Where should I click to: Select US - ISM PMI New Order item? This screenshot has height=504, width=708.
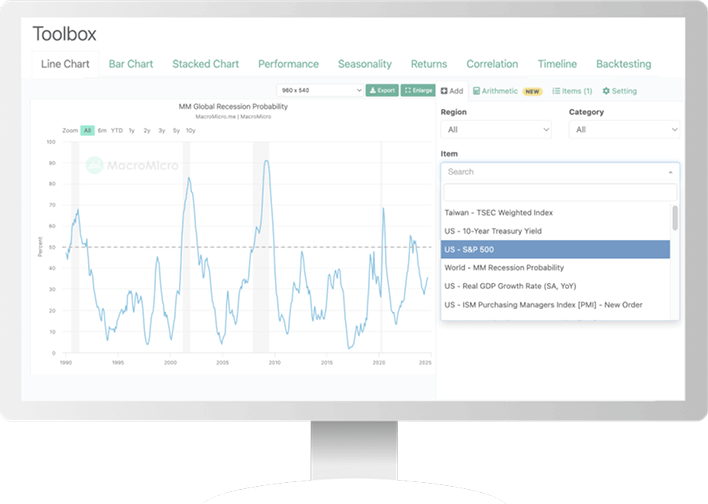555,305
